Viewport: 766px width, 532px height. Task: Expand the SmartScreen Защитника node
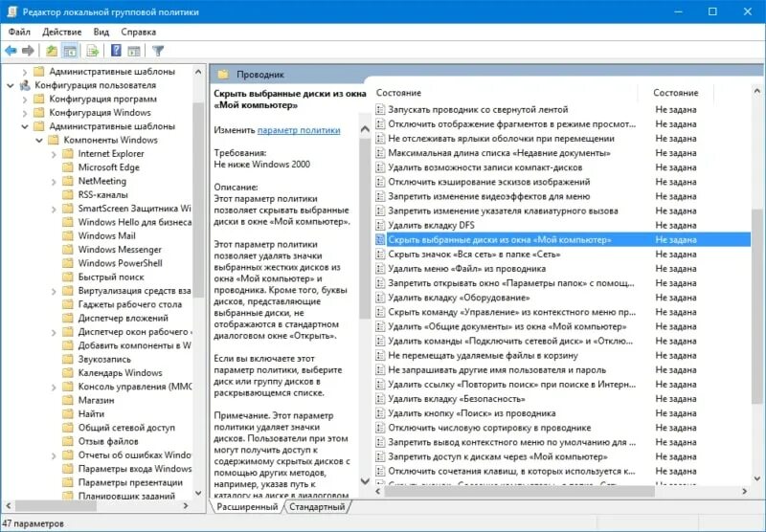pyautogui.click(x=54, y=209)
